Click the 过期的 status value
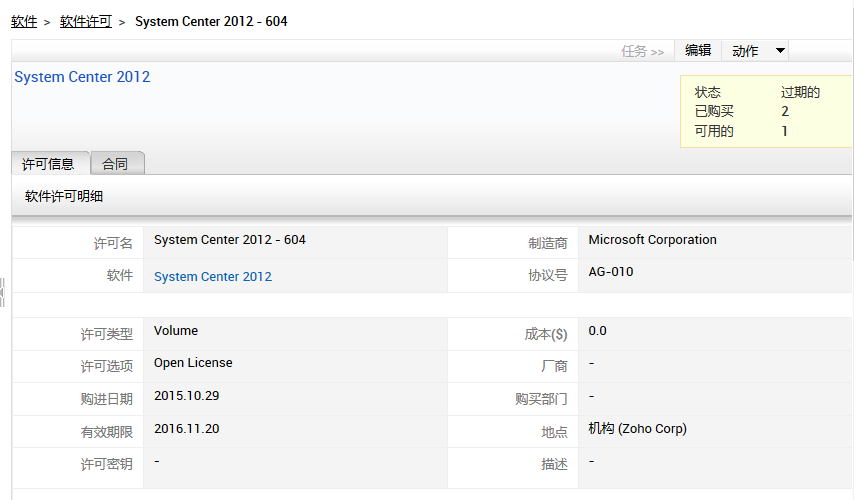 pos(800,92)
